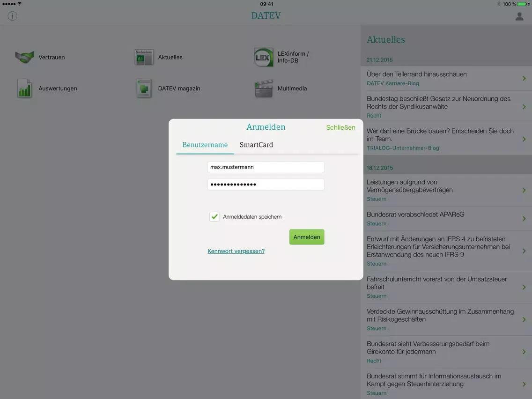This screenshot has height=399, width=532.
Task: Open 'Wer darf eine Brücke bauen?' headline
Action: pyautogui.click(x=440, y=135)
